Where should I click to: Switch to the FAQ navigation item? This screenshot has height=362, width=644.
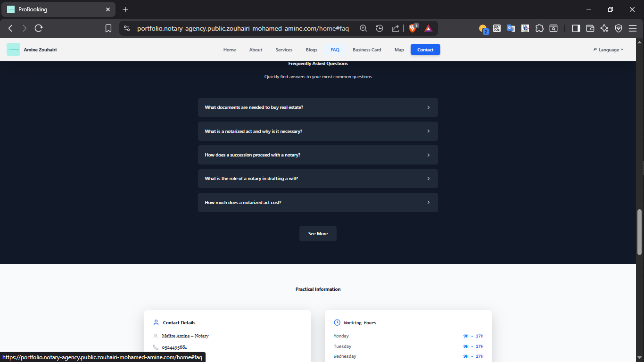(335, 49)
